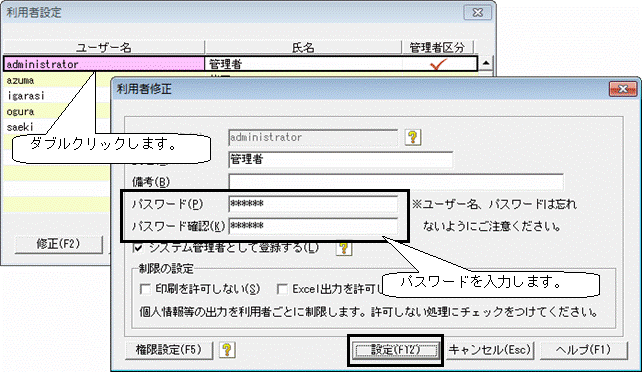
Task: Close the 利用者設定 window
Action: click(477, 12)
